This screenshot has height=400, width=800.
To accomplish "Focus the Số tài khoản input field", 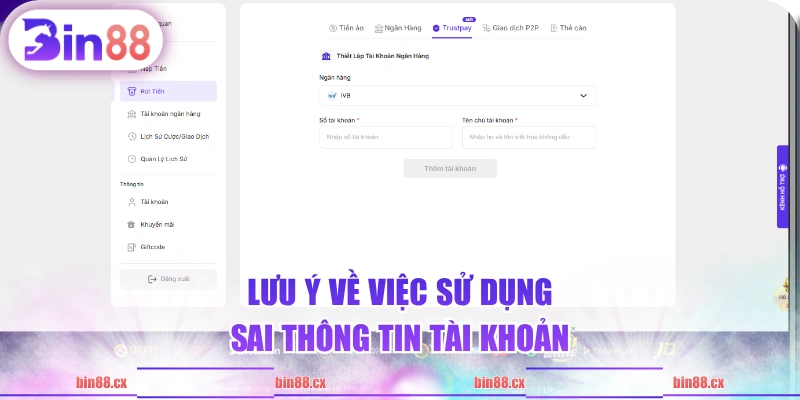I will (x=386, y=137).
